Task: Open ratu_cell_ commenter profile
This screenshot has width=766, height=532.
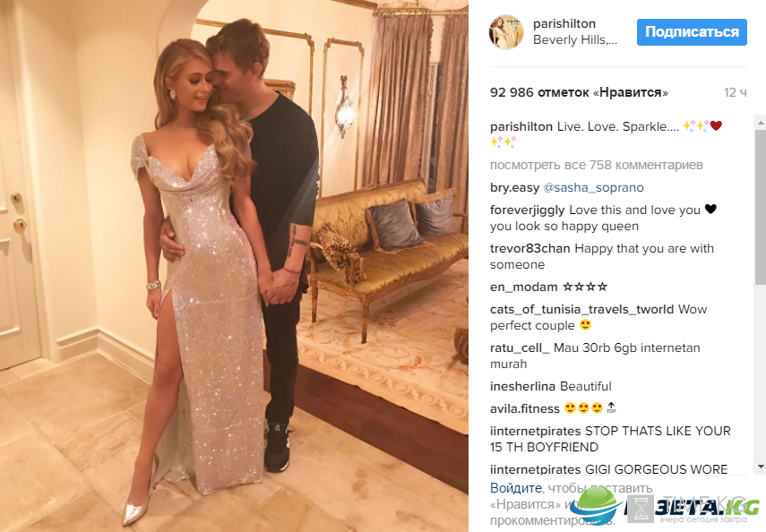Action: click(x=520, y=348)
